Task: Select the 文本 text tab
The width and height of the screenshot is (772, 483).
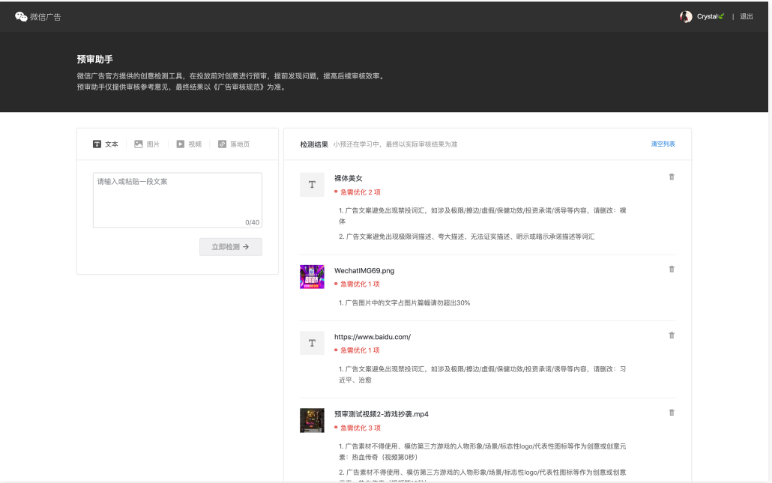Action: (x=106, y=144)
